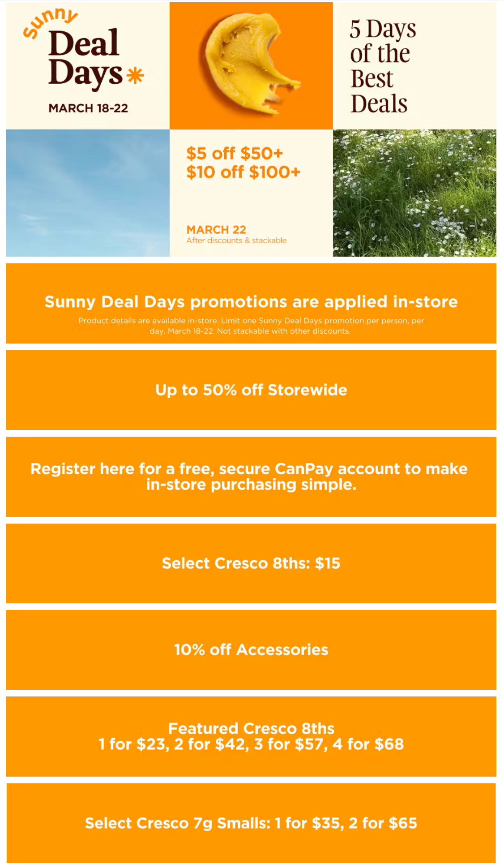504x868 pixels.
Task: Click the "Deal Days" logo heading
Action: [x=85, y=58]
